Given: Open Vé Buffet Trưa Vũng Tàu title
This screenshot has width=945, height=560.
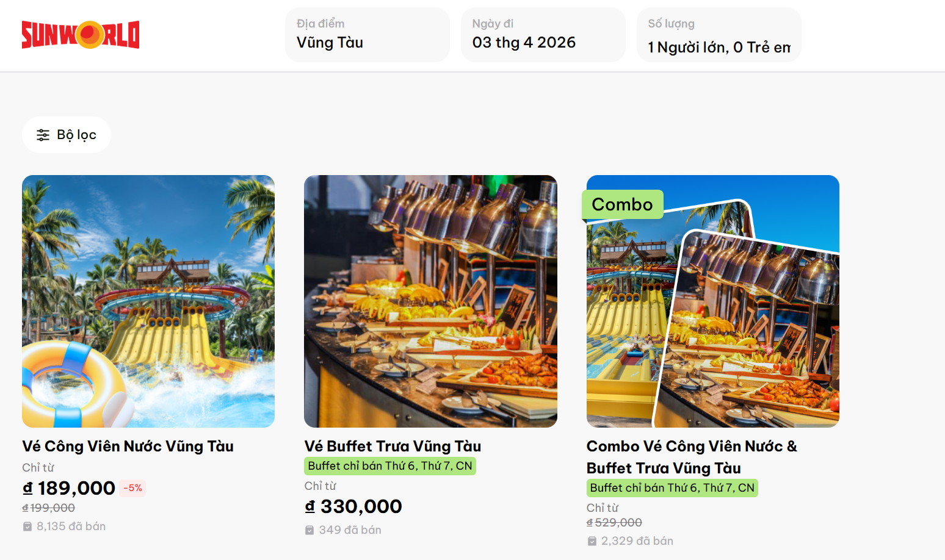Looking at the screenshot, I should click(393, 447).
